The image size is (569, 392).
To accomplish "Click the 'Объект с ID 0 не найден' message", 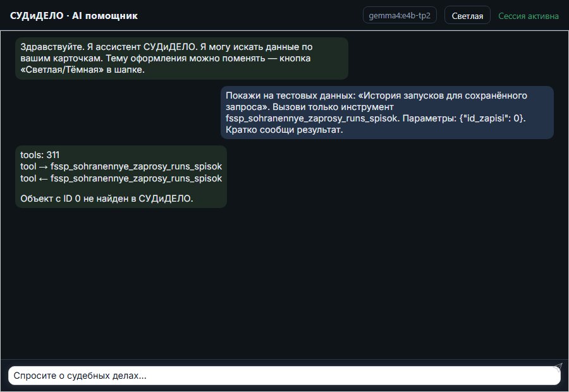I will [107, 199].
